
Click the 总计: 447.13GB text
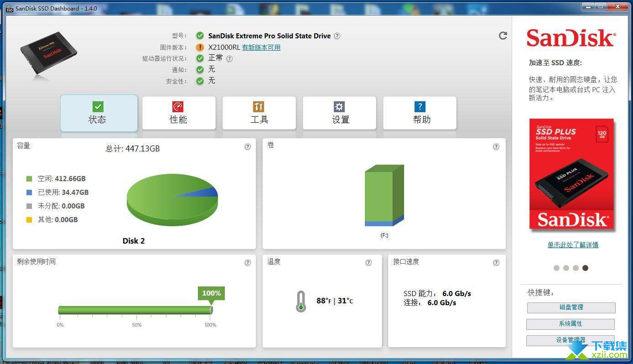coord(133,149)
